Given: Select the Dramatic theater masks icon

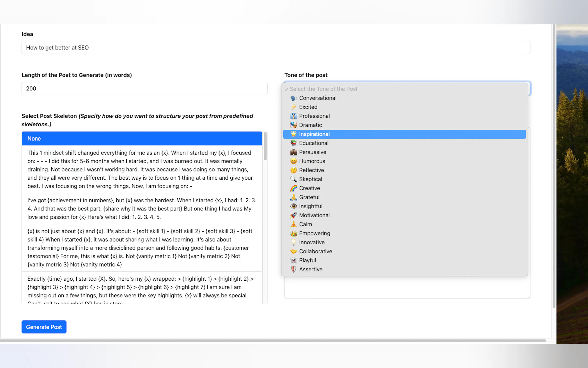Looking at the screenshot, I should (x=293, y=125).
